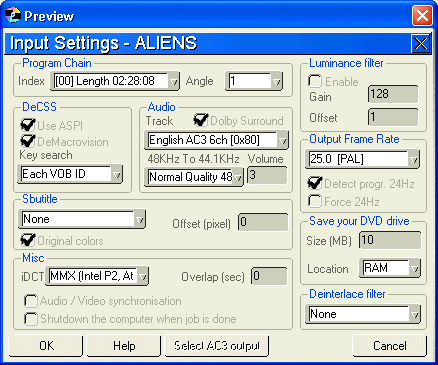Enable Shutdown the computer when job is done
438x365 pixels.
coord(31,319)
